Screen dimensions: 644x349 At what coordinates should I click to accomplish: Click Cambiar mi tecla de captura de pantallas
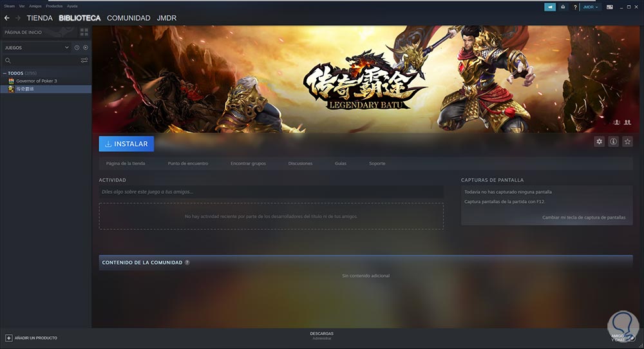[583, 217]
